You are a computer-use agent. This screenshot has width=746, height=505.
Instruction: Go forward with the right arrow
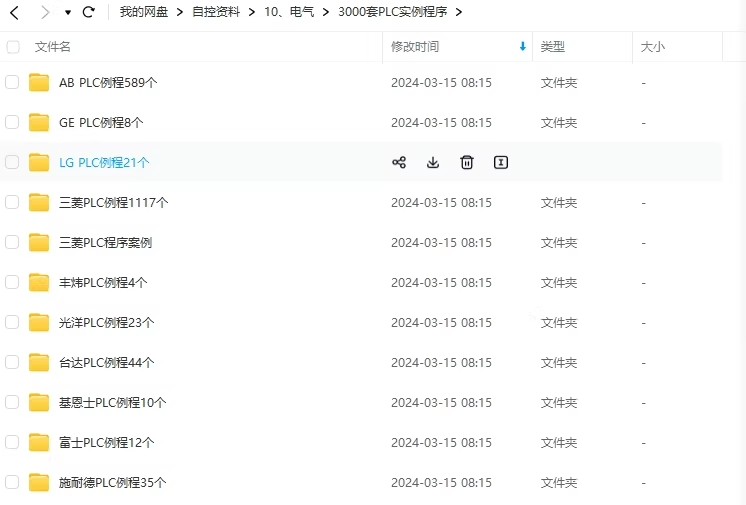tap(45, 12)
